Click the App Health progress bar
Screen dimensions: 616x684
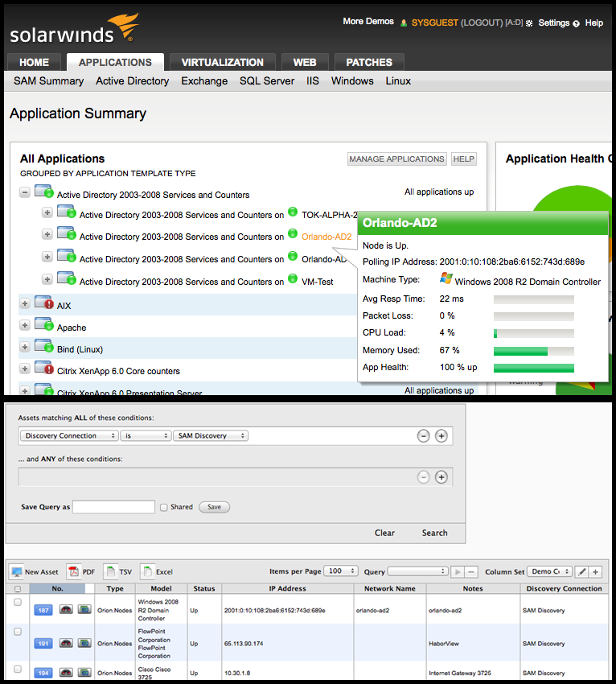tap(534, 368)
